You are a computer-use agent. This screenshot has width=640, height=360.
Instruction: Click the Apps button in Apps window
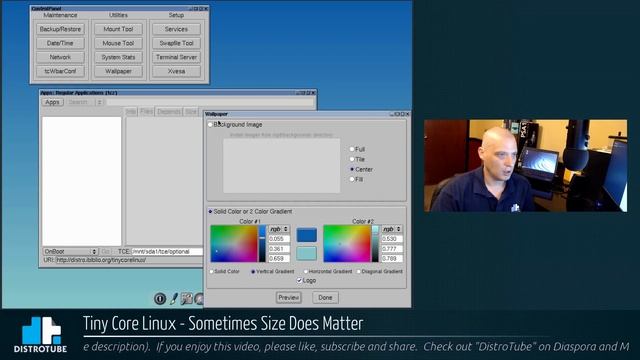pyautogui.click(x=52, y=102)
